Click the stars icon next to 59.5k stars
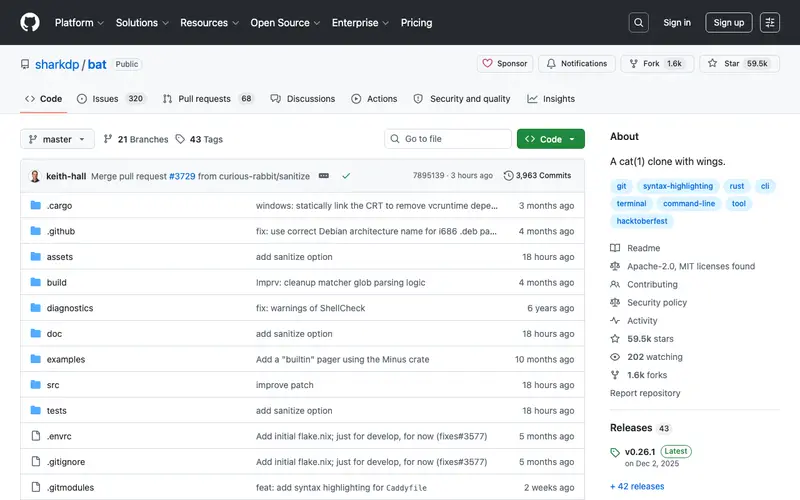This screenshot has height=500, width=800. pos(615,339)
